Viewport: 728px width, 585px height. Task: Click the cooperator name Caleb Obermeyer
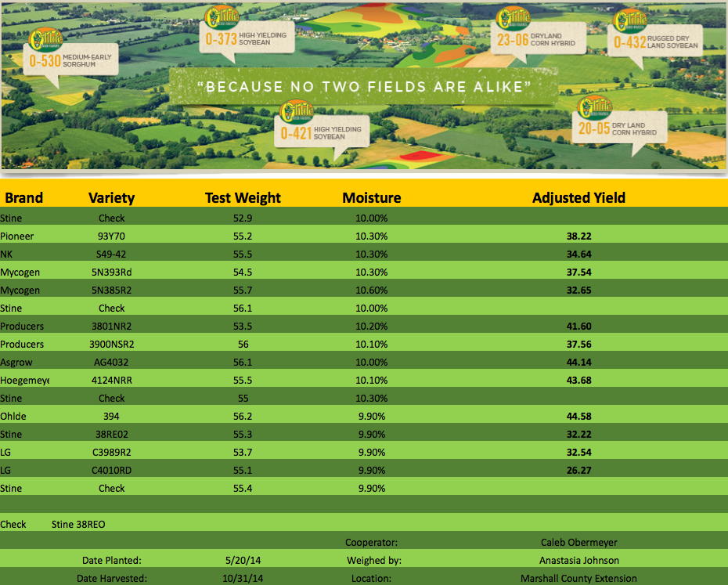tap(578, 542)
